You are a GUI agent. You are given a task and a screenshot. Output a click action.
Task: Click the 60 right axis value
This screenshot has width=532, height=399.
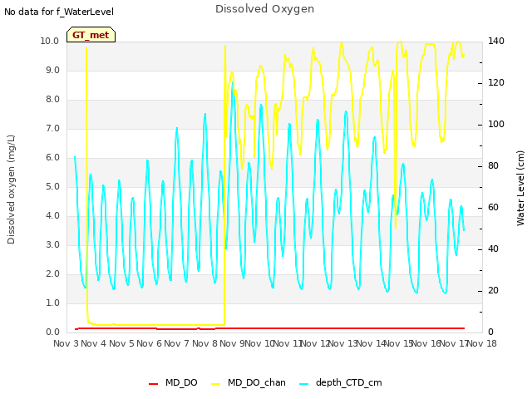pos(493,208)
